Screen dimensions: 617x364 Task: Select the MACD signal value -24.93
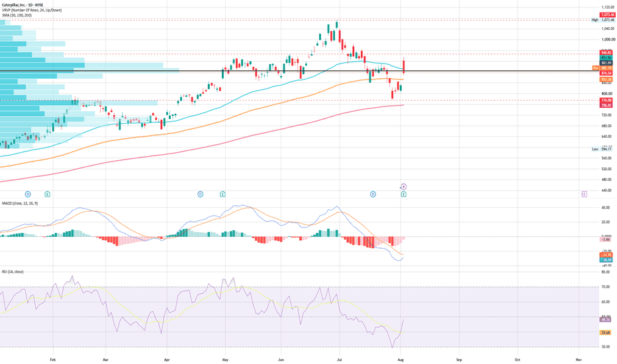pos(606,255)
